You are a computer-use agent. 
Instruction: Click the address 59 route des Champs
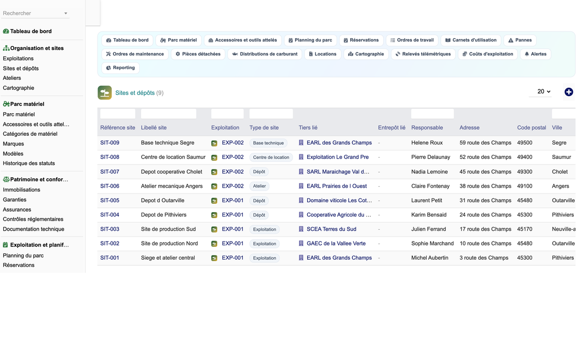click(x=486, y=143)
